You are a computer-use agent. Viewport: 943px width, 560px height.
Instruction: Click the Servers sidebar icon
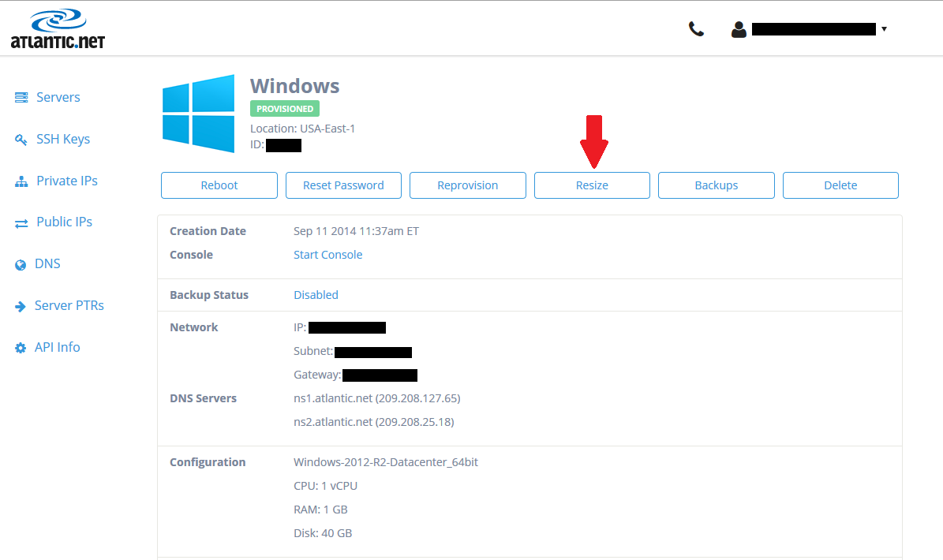(x=21, y=97)
